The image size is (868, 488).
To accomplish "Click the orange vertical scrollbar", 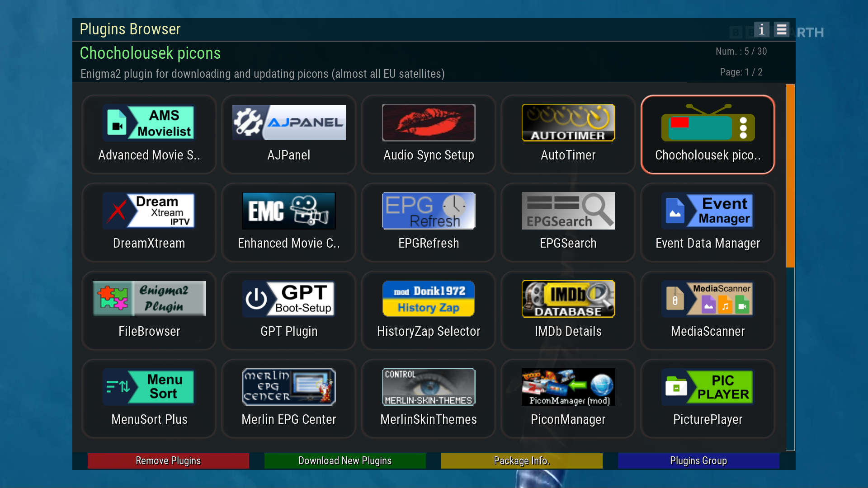I will tap(790, 176).
